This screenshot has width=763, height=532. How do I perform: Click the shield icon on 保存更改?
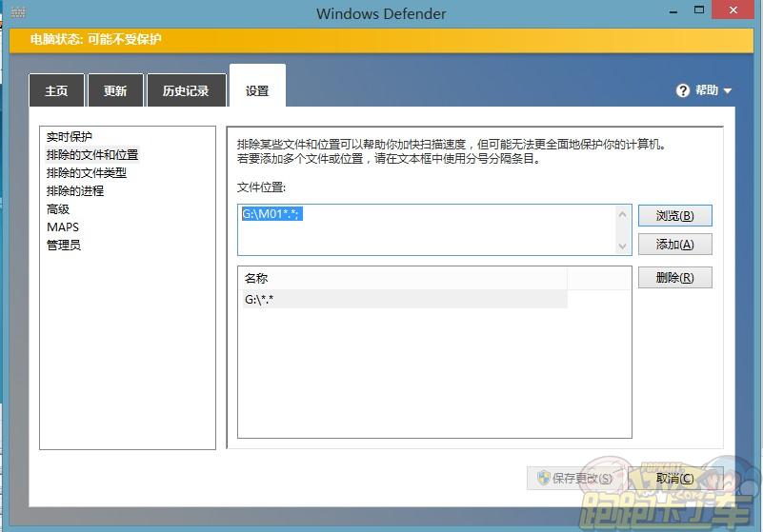click(x=543, y=478)
